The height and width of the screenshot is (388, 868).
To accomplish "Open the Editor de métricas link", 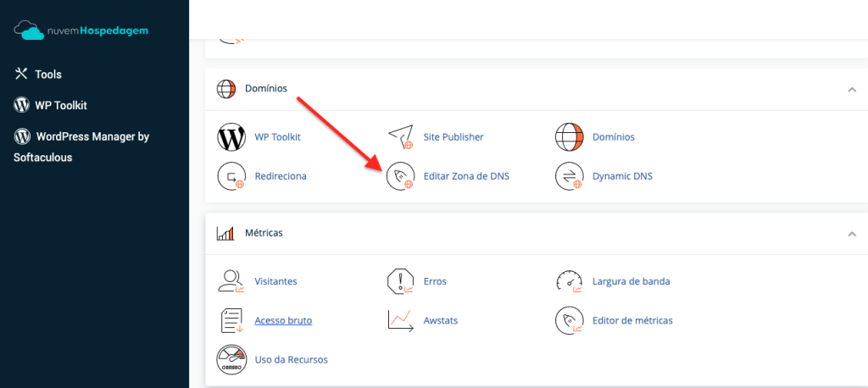I will (x=632, y=320).
